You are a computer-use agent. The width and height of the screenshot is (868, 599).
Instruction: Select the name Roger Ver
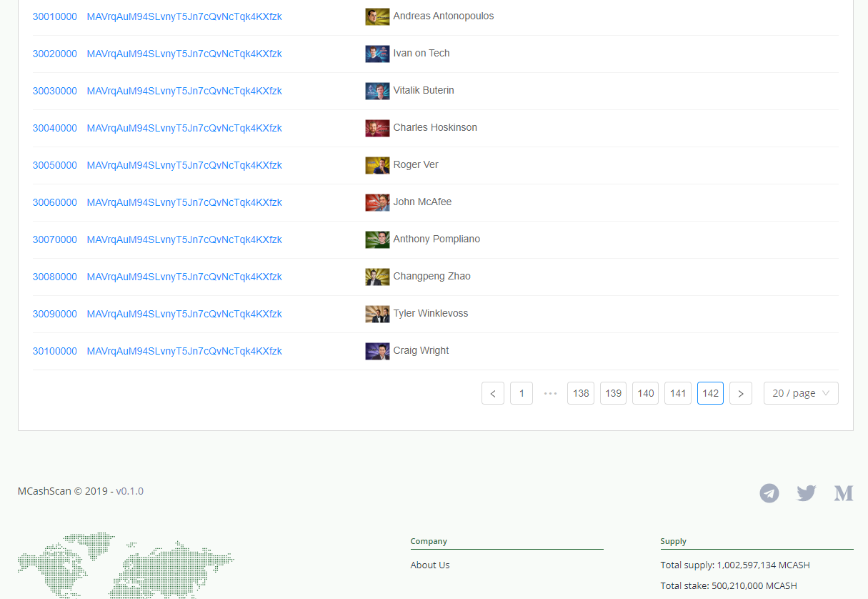(x=416, y=164)
